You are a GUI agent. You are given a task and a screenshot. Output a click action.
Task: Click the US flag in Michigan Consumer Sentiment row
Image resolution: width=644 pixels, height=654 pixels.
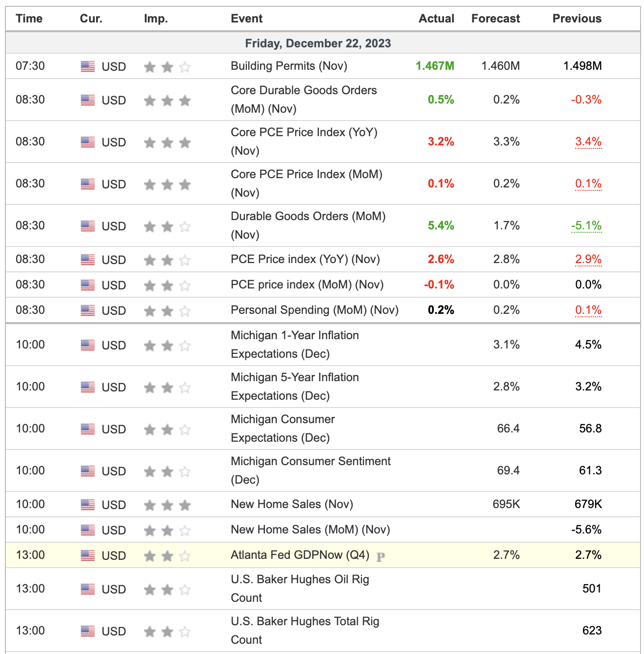(x=88, y=471)
